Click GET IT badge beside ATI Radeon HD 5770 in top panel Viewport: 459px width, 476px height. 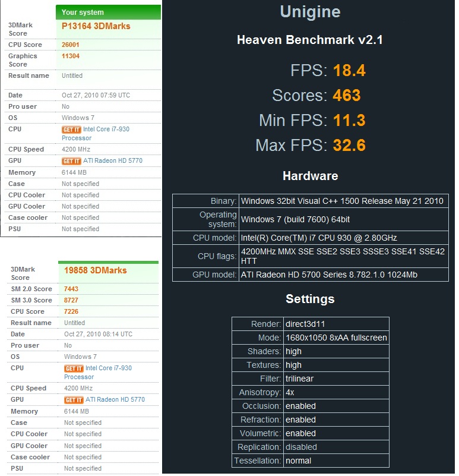coord(71,161)
